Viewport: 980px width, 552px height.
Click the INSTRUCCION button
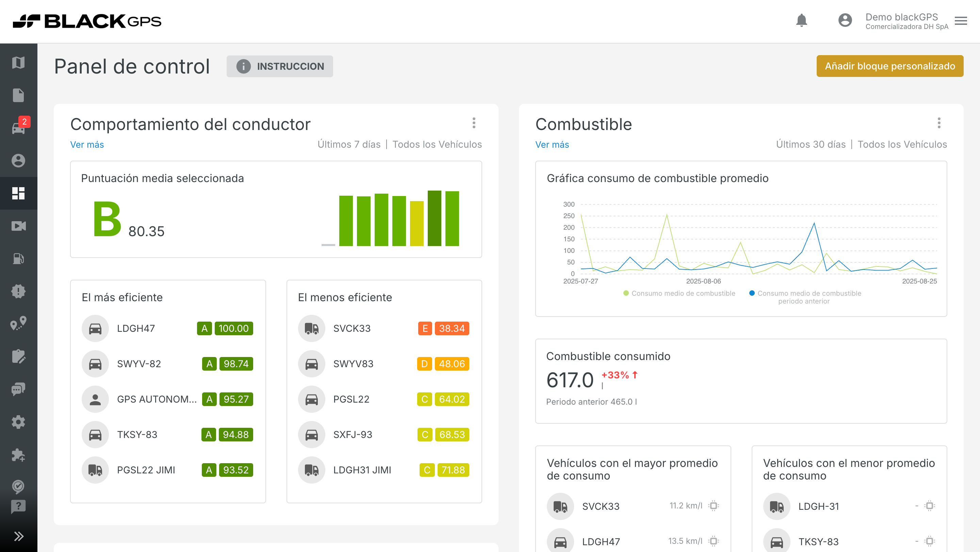[280, 66]
